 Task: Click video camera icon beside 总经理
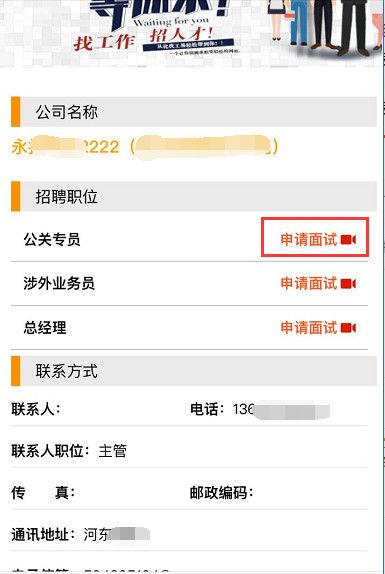[348, 328]
